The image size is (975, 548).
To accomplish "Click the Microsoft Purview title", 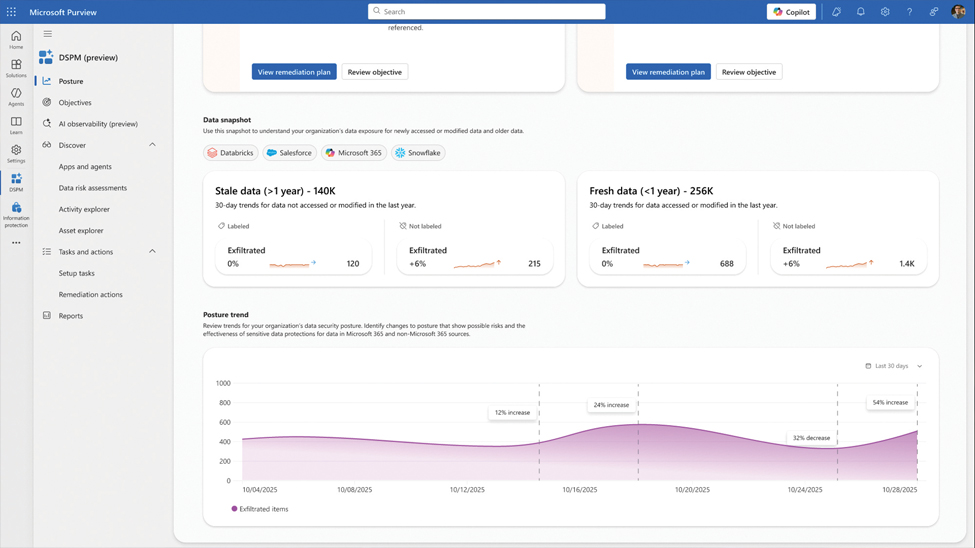I will [63, 12].
